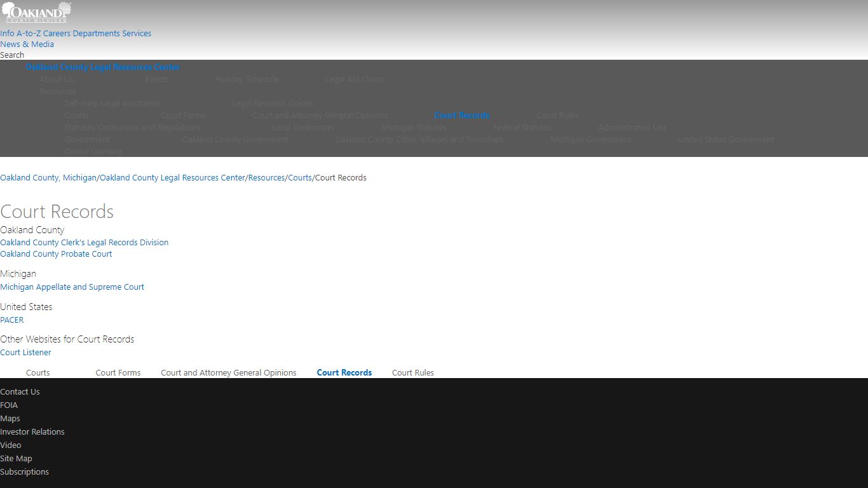Open Legal Aid Clinics menu item
This screenshot has width=868, height=488.
[x=355, y=79]
